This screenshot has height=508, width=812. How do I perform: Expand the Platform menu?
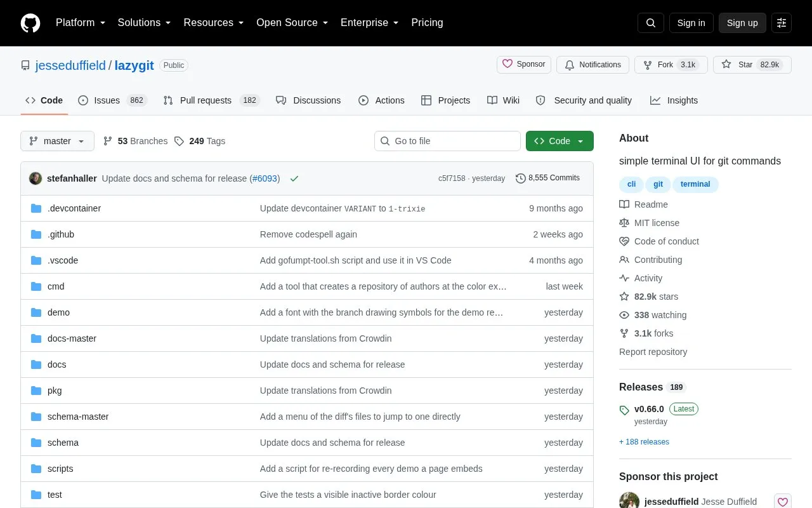(81, 23)
